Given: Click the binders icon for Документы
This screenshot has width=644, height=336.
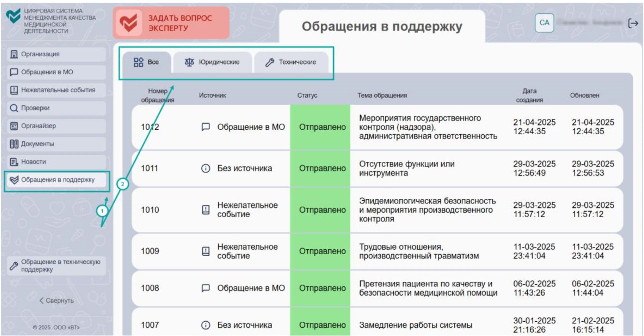Looking at the screenshot, I should point(14,144).
